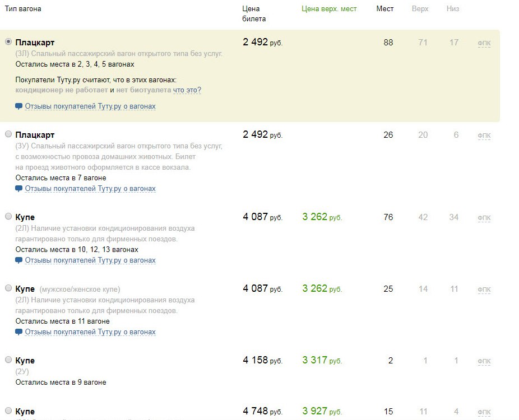This screenshot has height=420, width=519.
Task: Select Купе (2У) radio priced 4 158 руб.
Action: tap(8, 360)
